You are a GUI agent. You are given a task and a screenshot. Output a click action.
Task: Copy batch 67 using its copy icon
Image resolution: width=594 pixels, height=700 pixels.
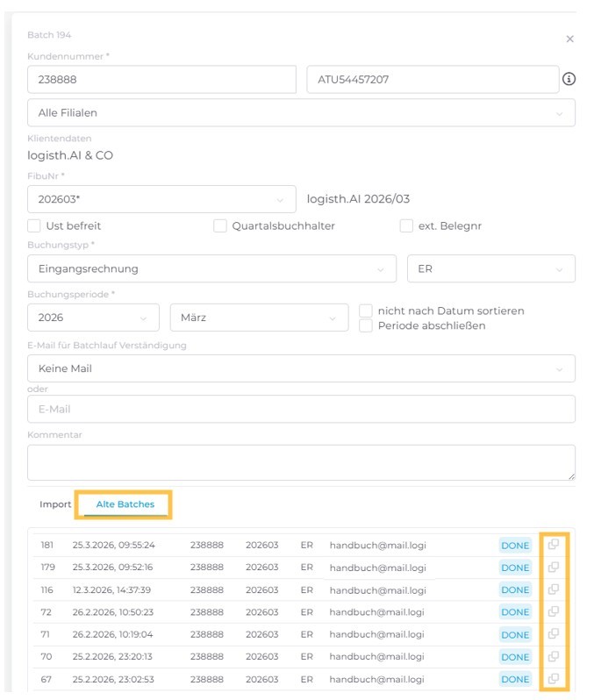[554, 678]
